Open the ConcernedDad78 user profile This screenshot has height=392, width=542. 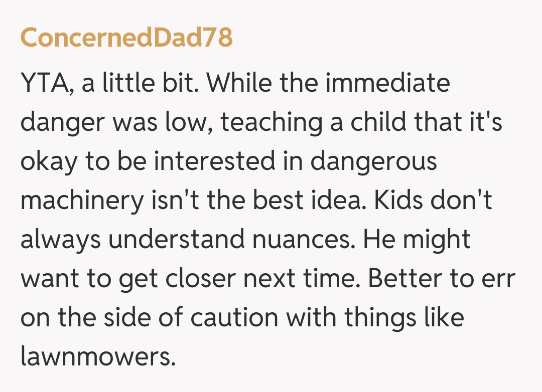pyautogui.click(x=126, y=39)
